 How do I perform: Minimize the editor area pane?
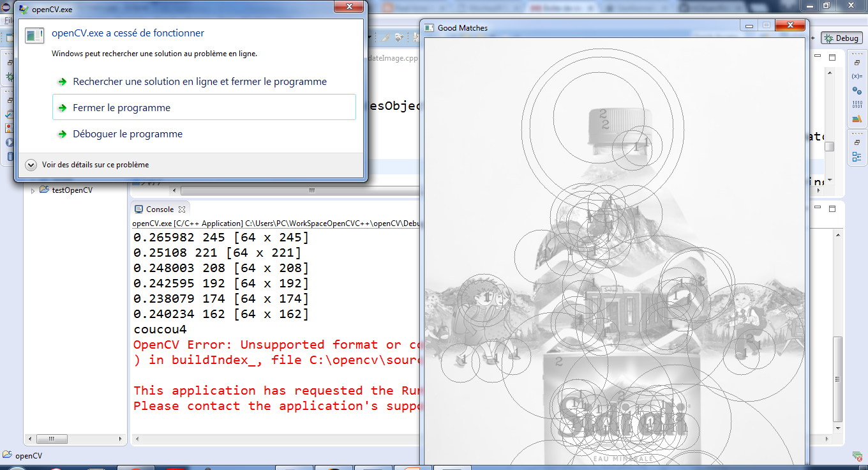point(818,57)
